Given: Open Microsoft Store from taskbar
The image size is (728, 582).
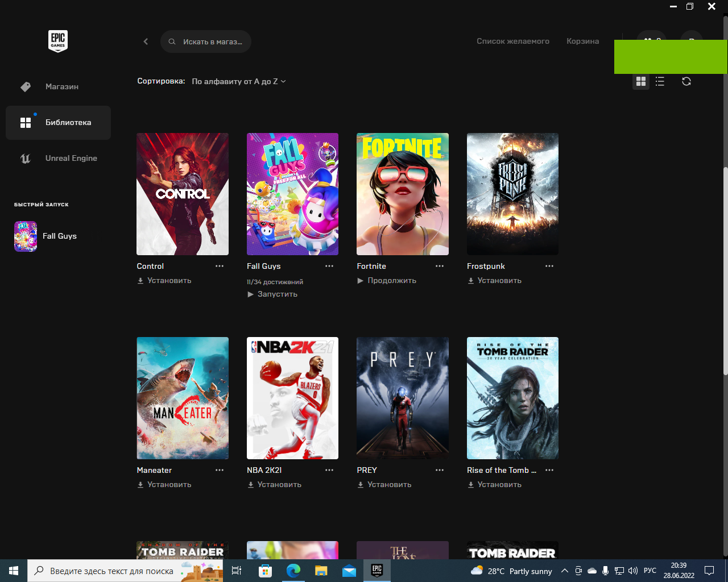Looking at the screenshot, I should 265,571.
